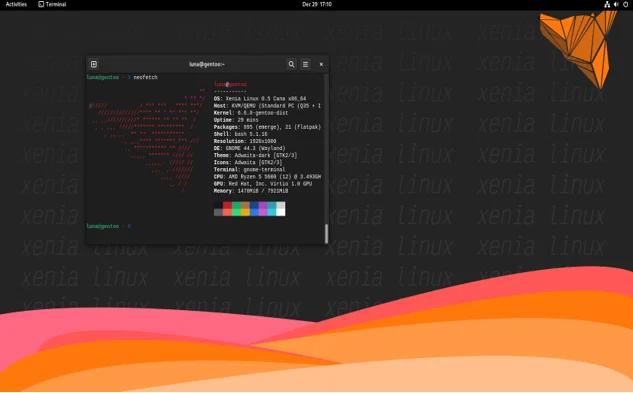The height and width of the screenshot is (393, 633).
Task: Open the Terminal app menu in the top bar
Action: coord(52,4)
